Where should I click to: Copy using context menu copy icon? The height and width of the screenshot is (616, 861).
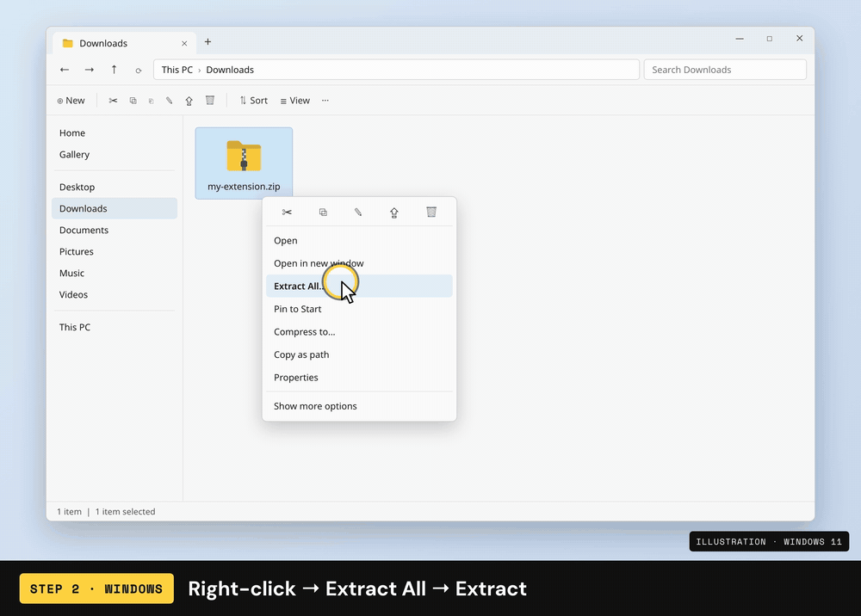coord(323,213)
